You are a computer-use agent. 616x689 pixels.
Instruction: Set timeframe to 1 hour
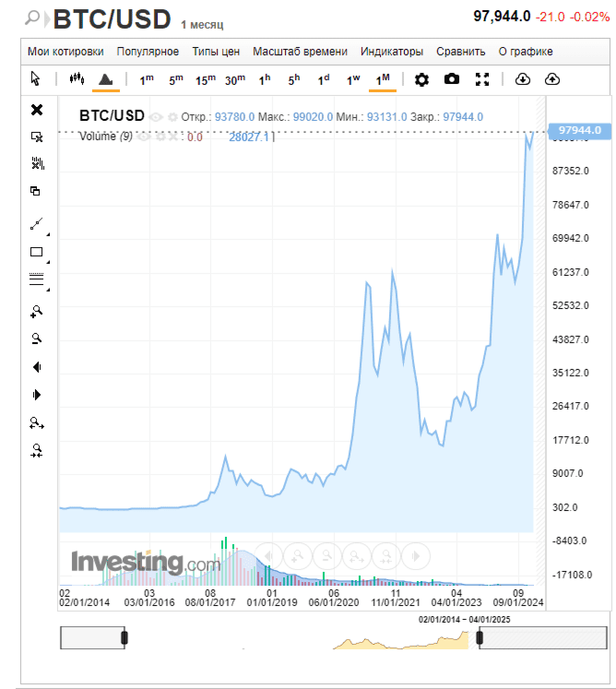[x=265, y=80]
